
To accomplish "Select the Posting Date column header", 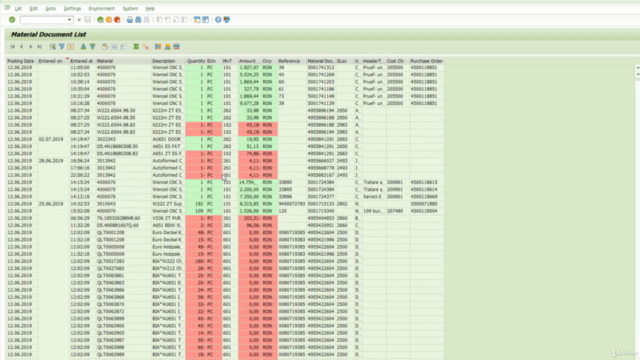I will [x=21, y=61].
